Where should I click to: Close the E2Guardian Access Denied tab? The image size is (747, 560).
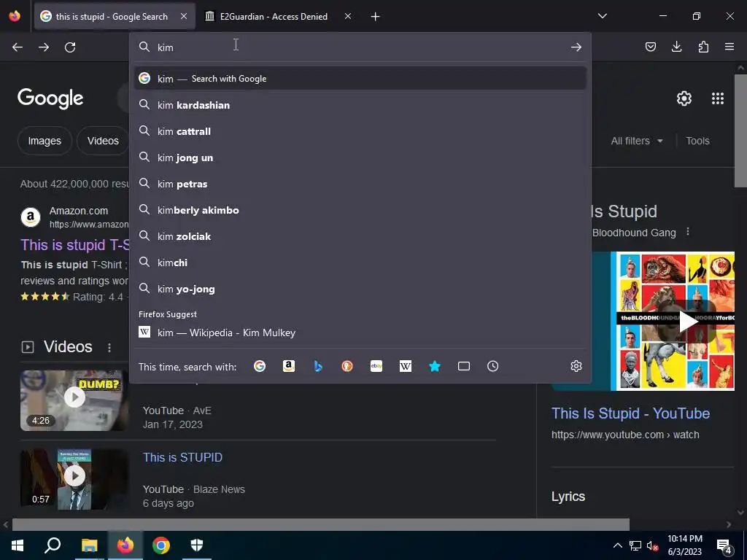348,16
